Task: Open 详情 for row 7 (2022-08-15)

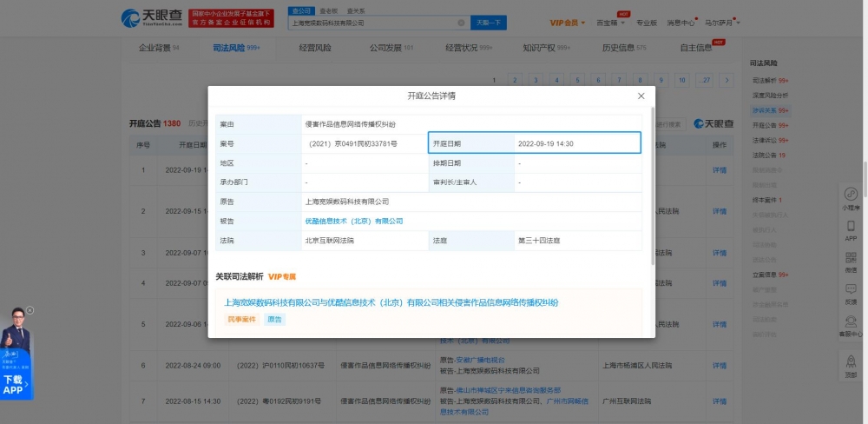Action: 719,401
